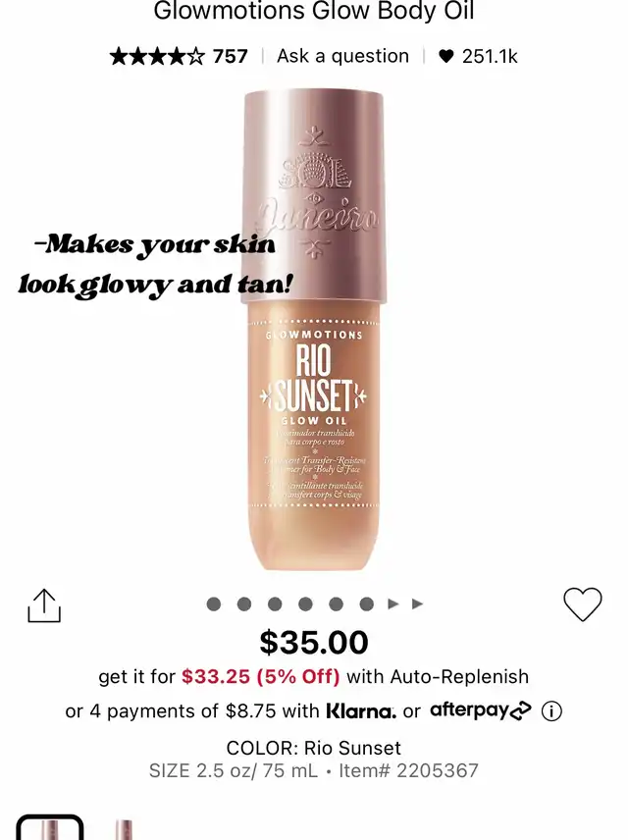Tap the filled heart 251.1k loves count

pyautogui.click(x=478, y=56)
